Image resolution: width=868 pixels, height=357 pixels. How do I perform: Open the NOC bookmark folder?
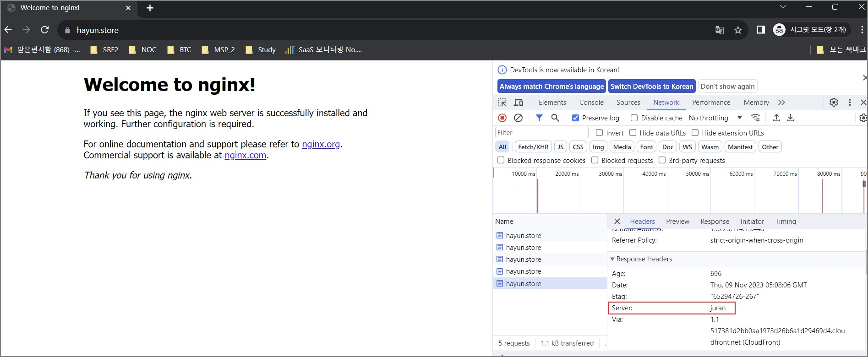pyautogui.click(x=142, y=49)
